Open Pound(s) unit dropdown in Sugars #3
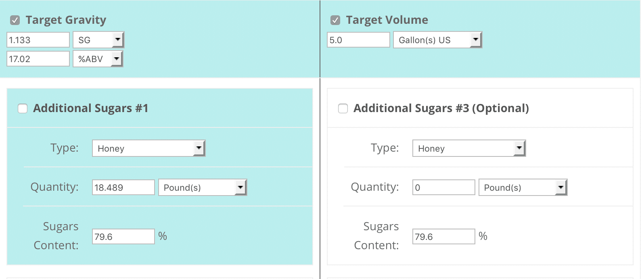 coord(523,187)
